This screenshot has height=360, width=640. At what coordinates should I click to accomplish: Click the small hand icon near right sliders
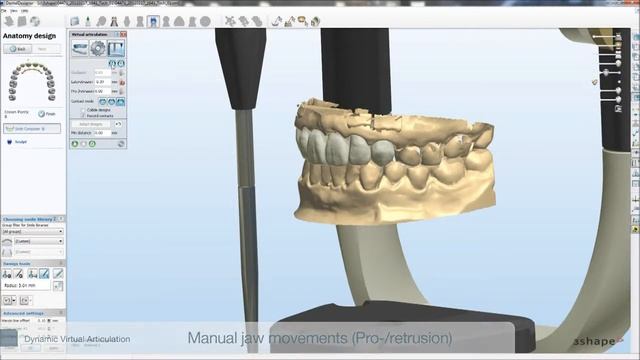pos(595,82)
